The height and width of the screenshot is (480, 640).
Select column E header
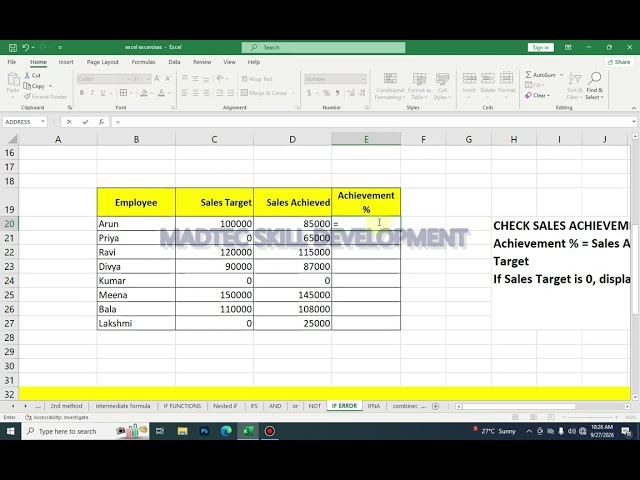366,139
